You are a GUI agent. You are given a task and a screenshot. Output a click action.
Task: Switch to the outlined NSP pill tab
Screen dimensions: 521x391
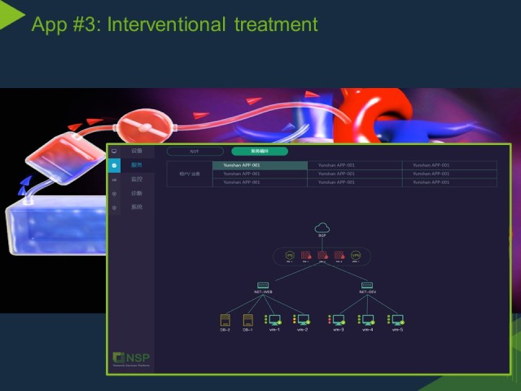click(x=195, y=151)
